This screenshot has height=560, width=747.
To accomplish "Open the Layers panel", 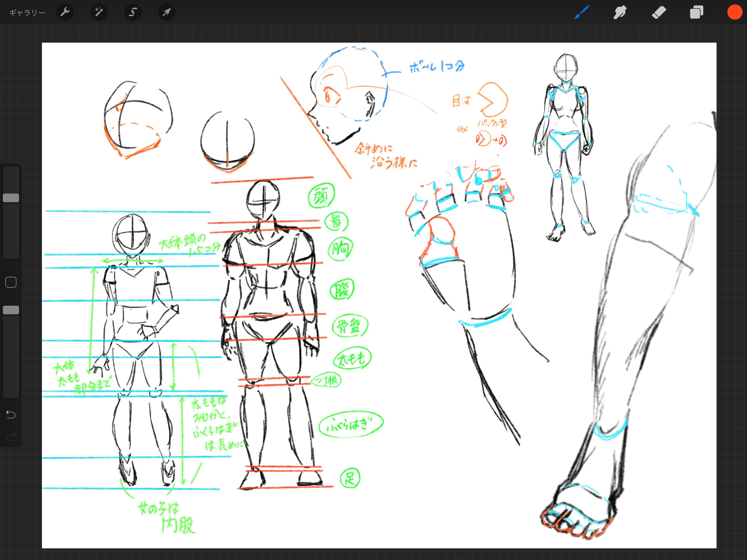I will (696, 13).
